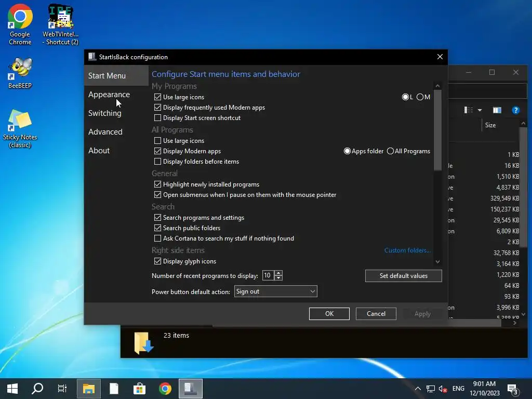This screenshot has width=532, height=399.
Task: Choose Apps folder radio option
Action: click(x=347, y=151)
